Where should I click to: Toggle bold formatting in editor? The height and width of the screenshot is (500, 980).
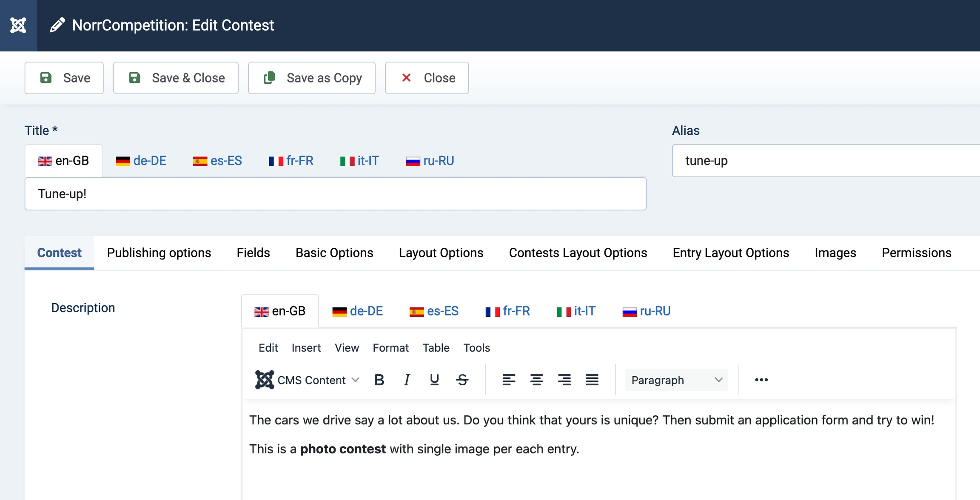coord(379,380)
